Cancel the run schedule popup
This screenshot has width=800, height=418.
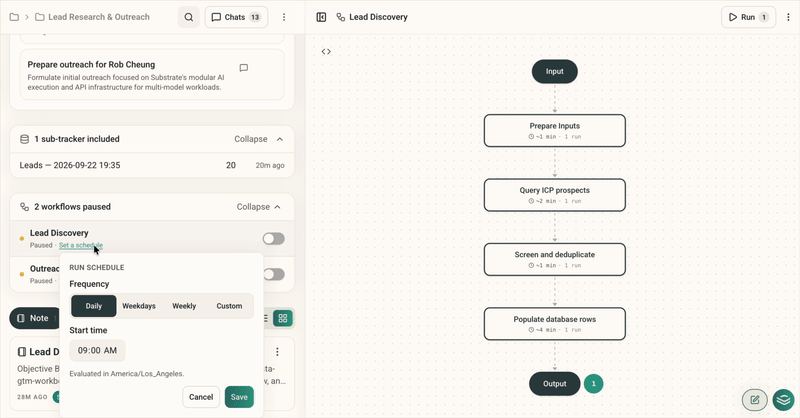(201, 397)
